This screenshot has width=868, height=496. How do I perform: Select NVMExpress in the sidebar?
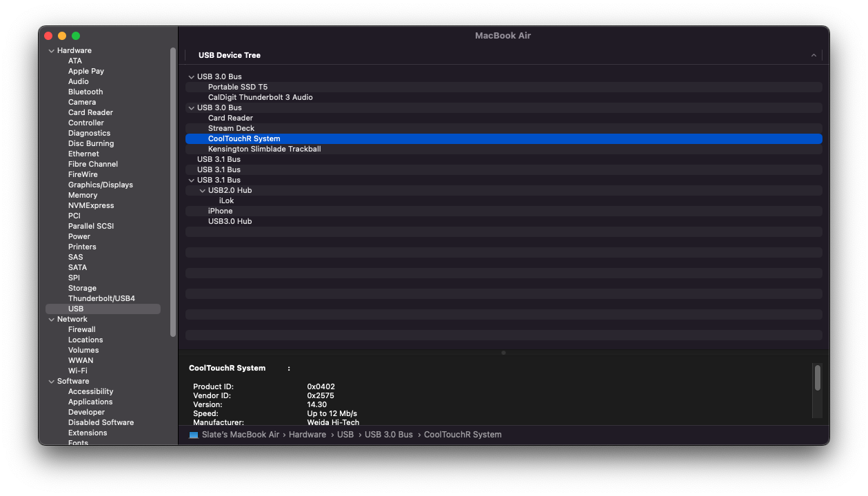click(x=91, y=205)
